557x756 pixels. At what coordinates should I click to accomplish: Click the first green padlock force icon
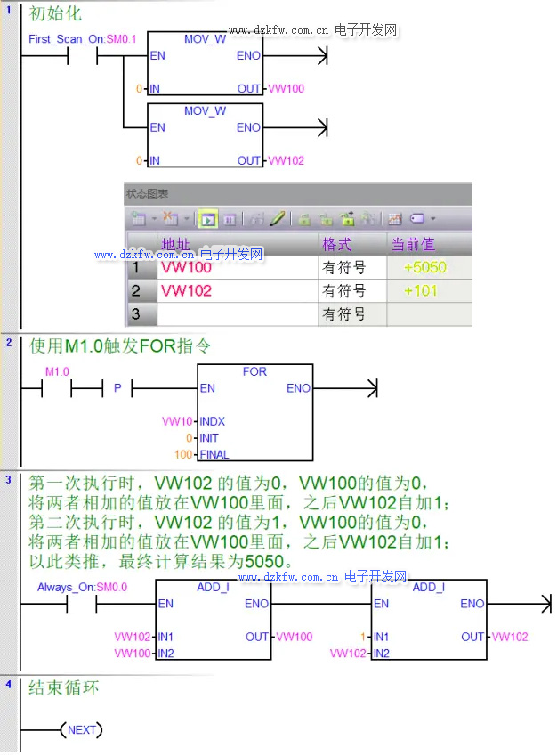(303, 218)
